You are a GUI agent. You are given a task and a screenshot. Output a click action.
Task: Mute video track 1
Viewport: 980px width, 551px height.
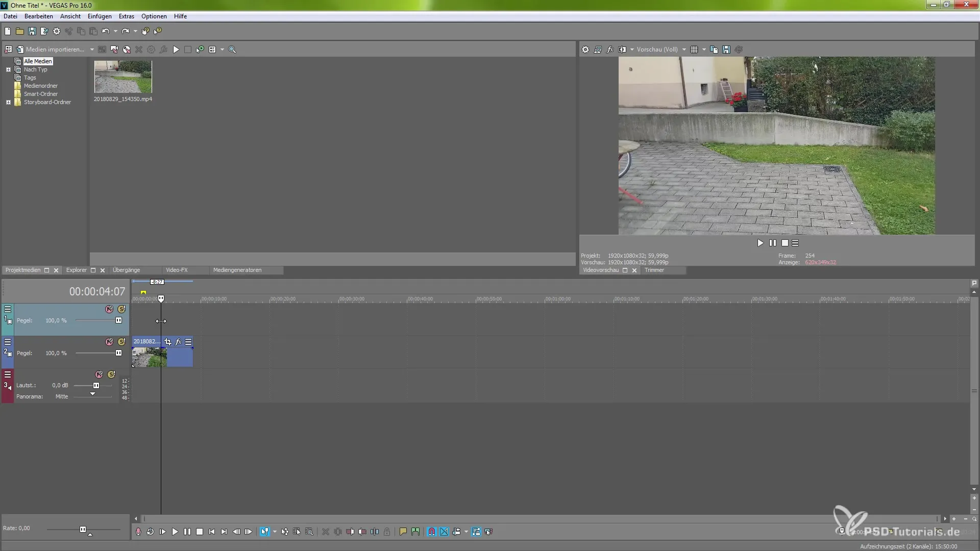click(x=109, y=309)
